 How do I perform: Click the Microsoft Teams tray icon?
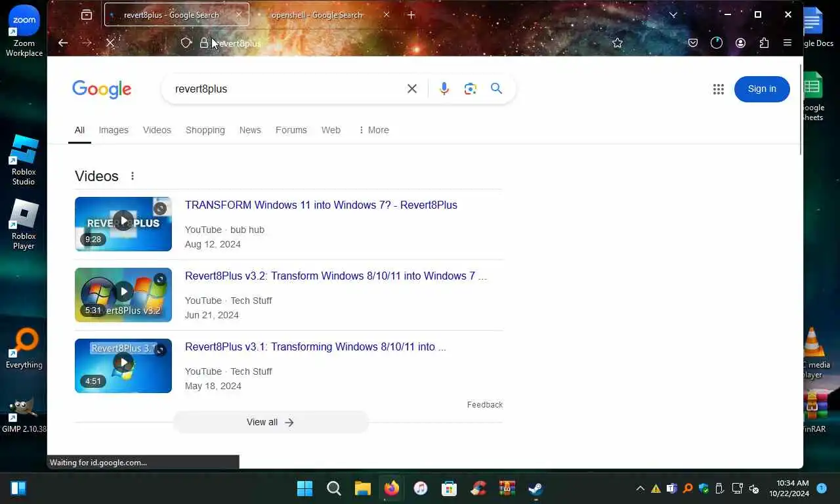(671, 488)
